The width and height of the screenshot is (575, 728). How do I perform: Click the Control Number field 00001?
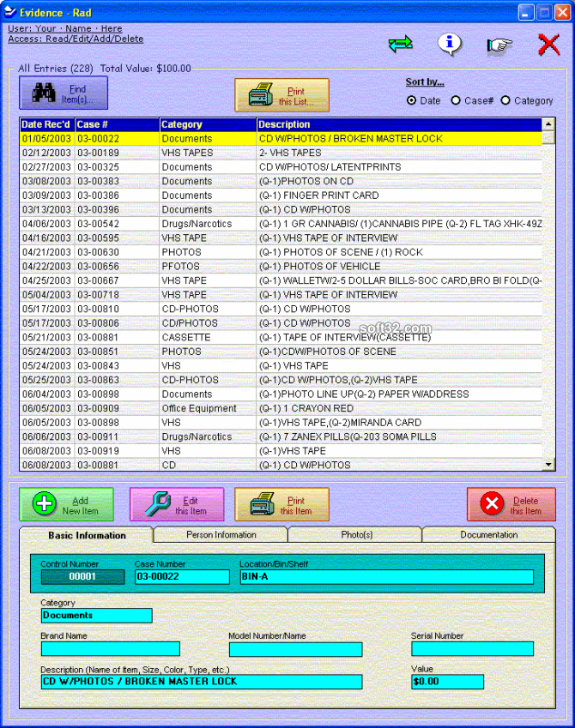[82, 576]
